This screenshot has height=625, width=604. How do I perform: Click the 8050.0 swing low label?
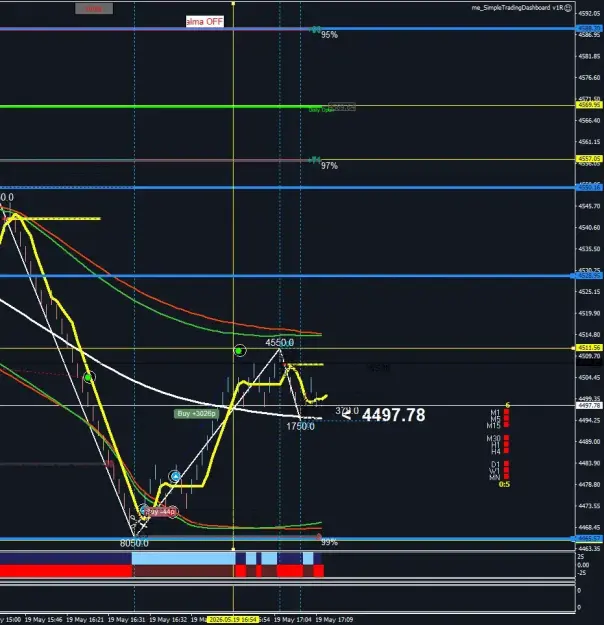134,543
